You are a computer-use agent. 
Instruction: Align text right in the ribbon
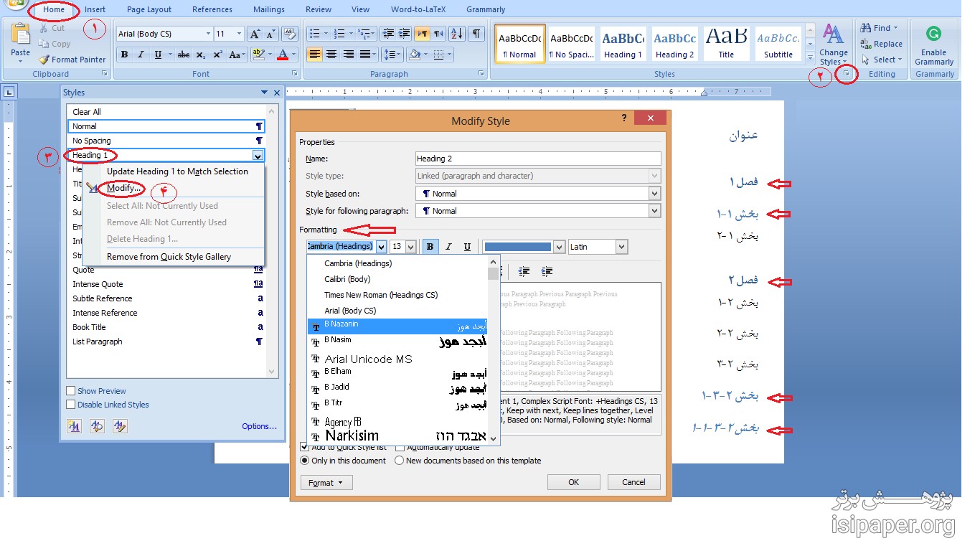point(349,55)
